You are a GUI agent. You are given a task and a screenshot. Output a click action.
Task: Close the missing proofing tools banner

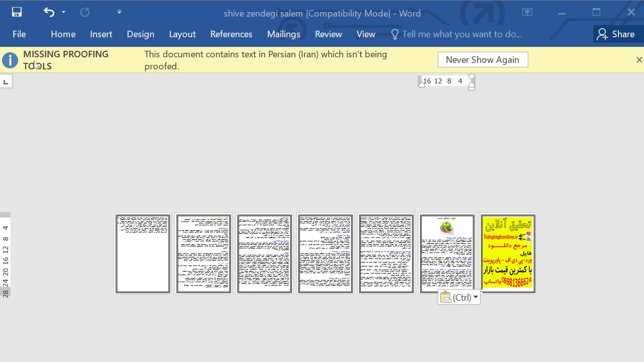coord(639,60)
